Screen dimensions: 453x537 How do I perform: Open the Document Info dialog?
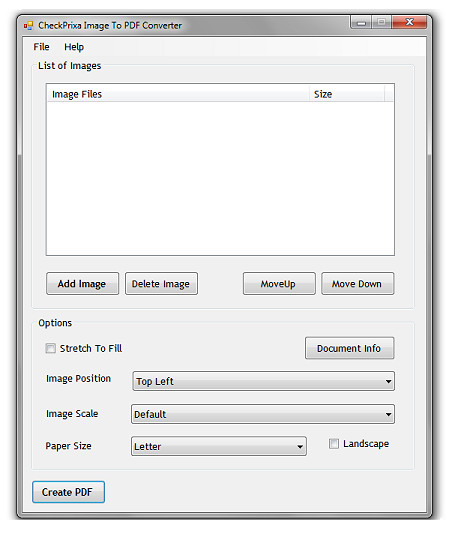(350, 348)
